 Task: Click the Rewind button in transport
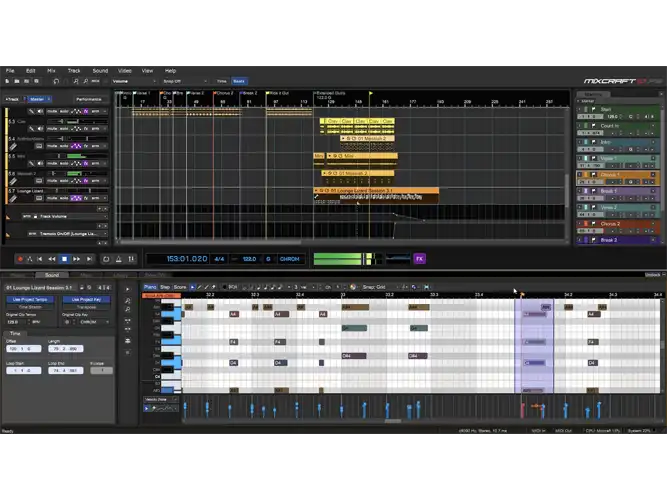tap(52, 259)
